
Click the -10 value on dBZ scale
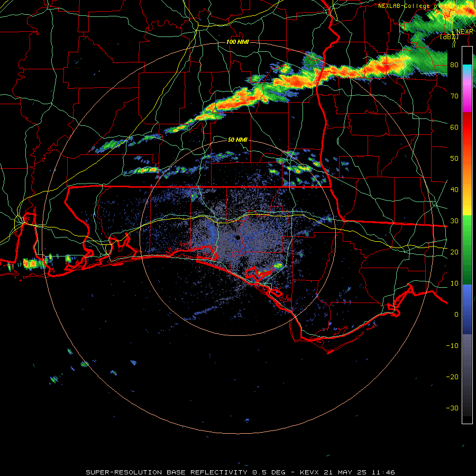(x=452, y=345)
